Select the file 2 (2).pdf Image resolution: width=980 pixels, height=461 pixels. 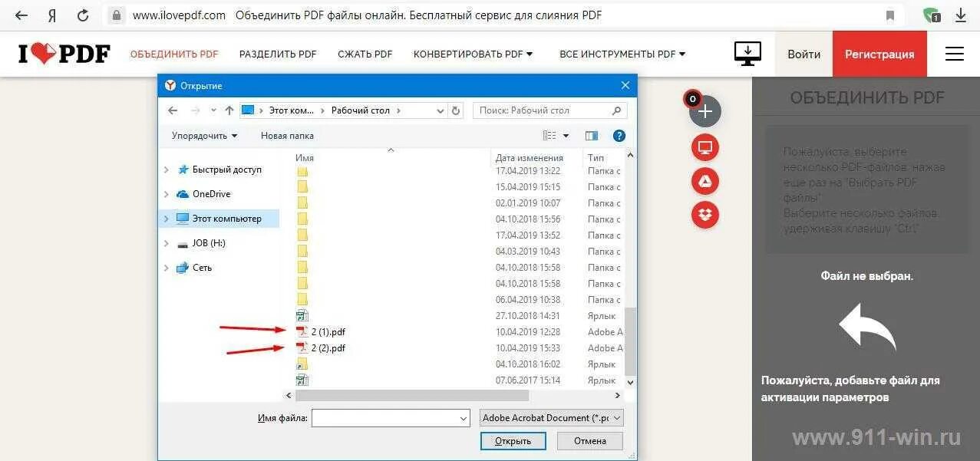point(328,347)
